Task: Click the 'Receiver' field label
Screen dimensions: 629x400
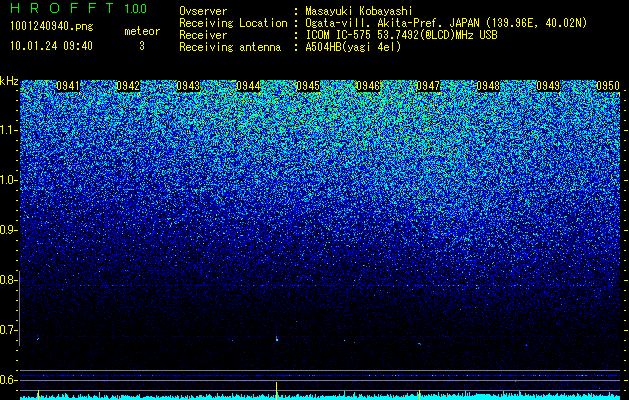Action: (x=203, y=35)
